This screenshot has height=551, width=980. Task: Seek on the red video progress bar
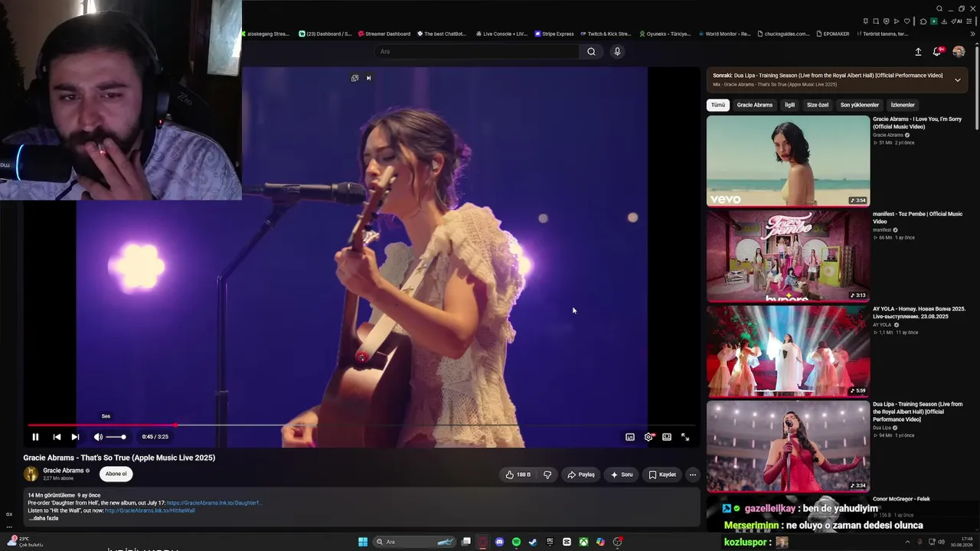click(x=361, y=425)
